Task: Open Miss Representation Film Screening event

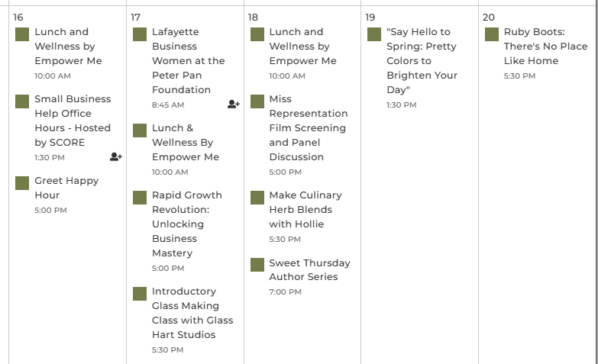Action: (308, 128)
